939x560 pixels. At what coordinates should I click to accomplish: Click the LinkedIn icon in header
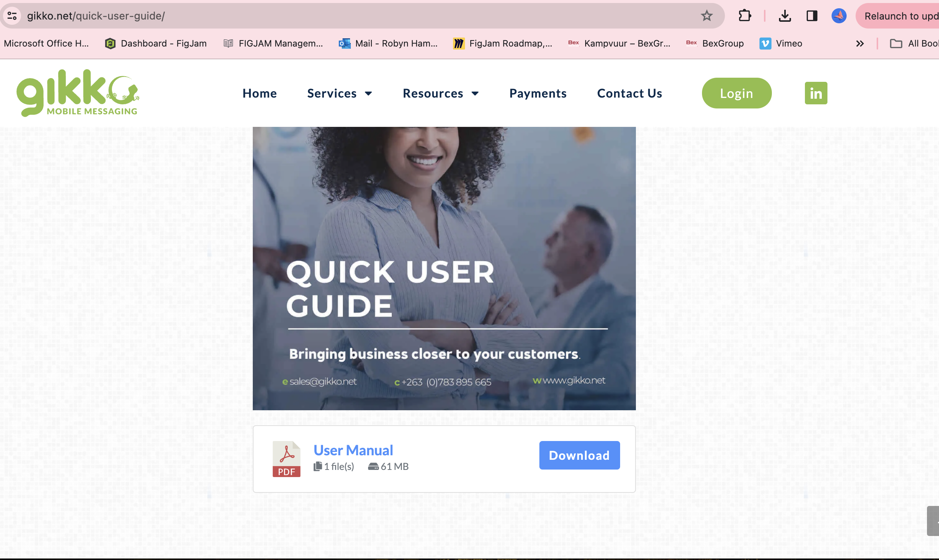pos(815,93)
